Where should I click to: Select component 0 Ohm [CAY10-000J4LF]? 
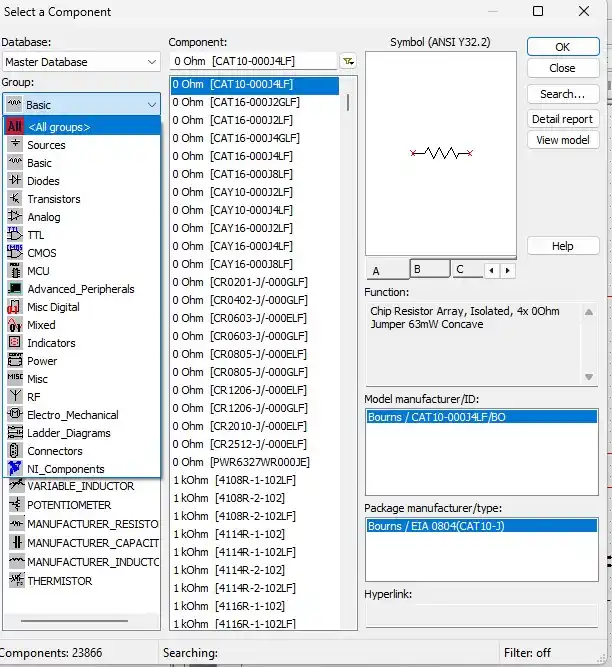[255, 210]
